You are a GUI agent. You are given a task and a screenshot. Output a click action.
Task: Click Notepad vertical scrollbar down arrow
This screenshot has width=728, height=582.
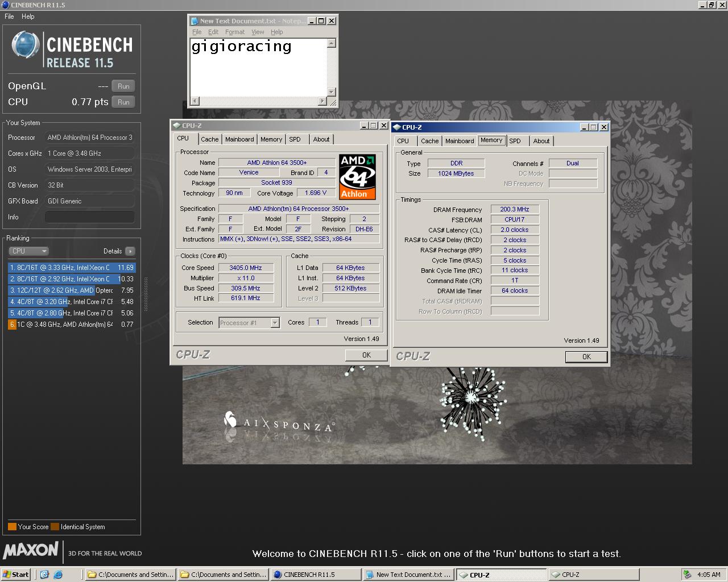tap(332, 92)
